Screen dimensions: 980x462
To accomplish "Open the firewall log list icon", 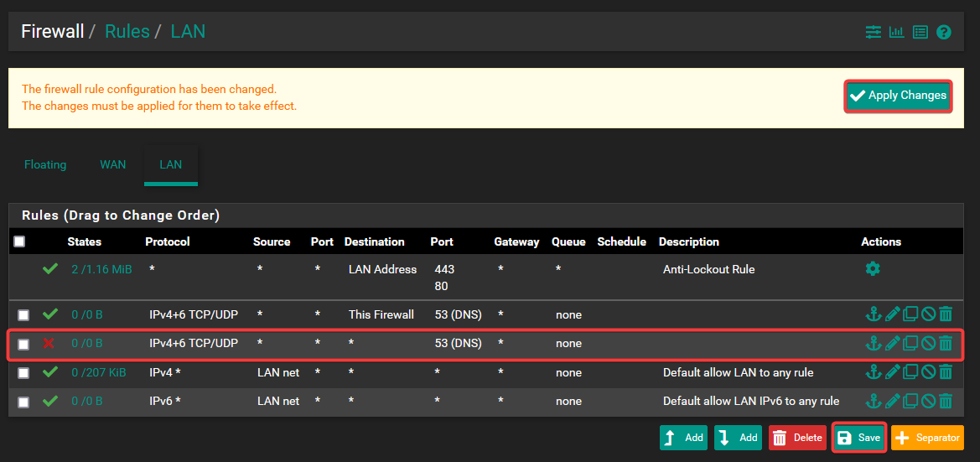I will pyautogui.click(x=920, y=33).
